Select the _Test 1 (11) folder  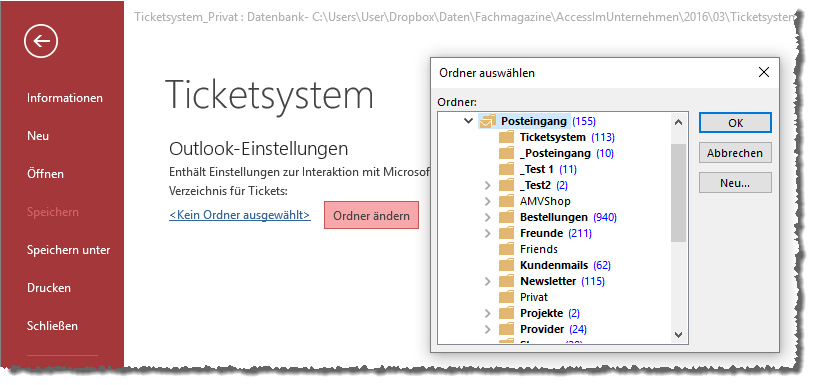pos(548,169)
